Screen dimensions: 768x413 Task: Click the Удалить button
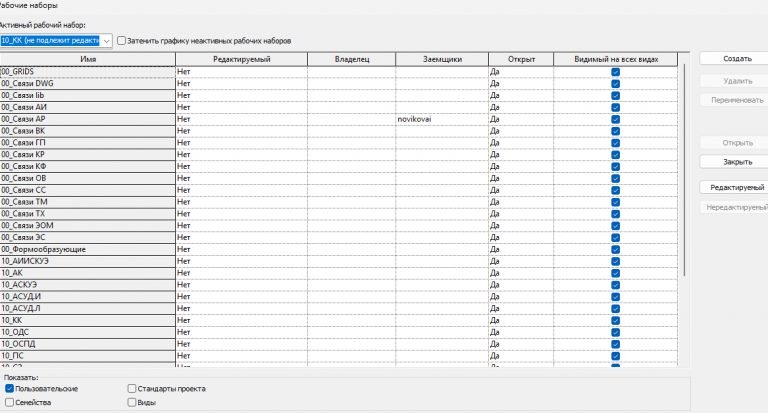737,81
